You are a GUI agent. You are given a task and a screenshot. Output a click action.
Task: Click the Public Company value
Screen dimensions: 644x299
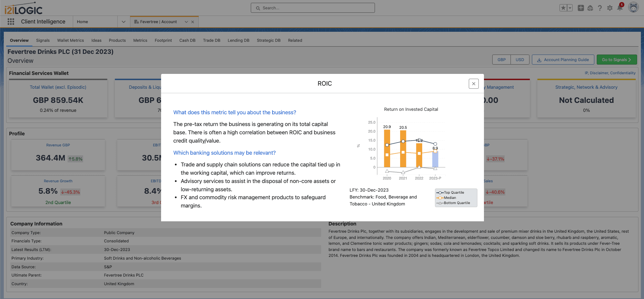[119, 233]
